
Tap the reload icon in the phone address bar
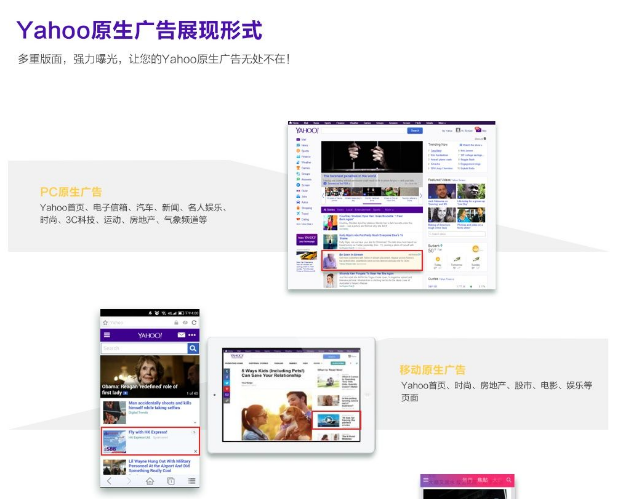coord(194,323)
